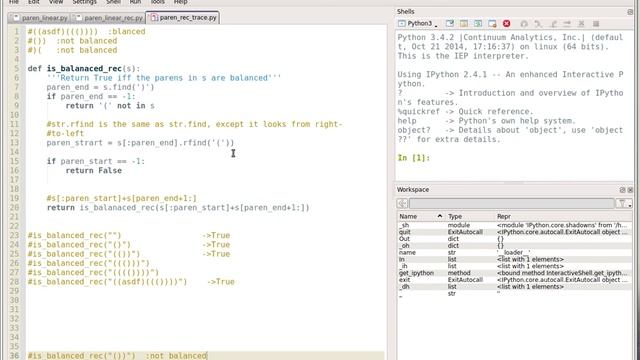Screen dimensions: 640x360
Task: Click the '#()) :not balanced' comment on line 2
Action: pyautogui.click(x=72, y=41)
